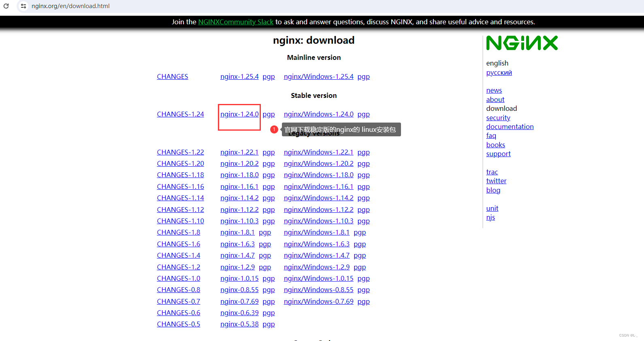Open pgp signature for nginx/Windows-1.22.1

coord(364,152)
